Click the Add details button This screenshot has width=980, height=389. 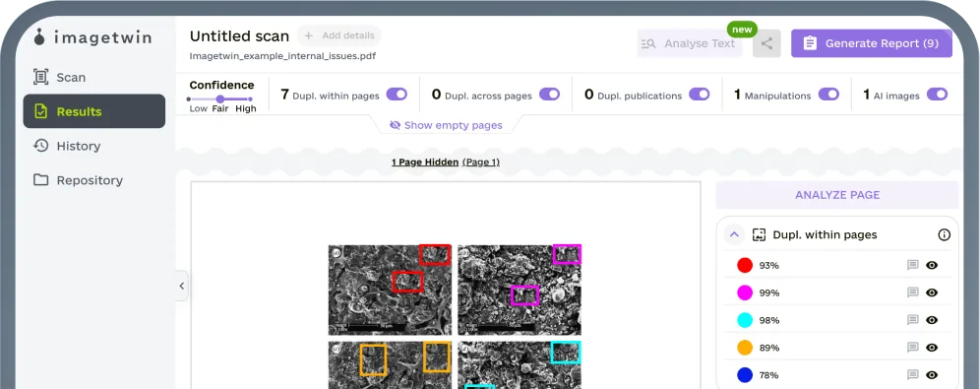click(338, 35)
